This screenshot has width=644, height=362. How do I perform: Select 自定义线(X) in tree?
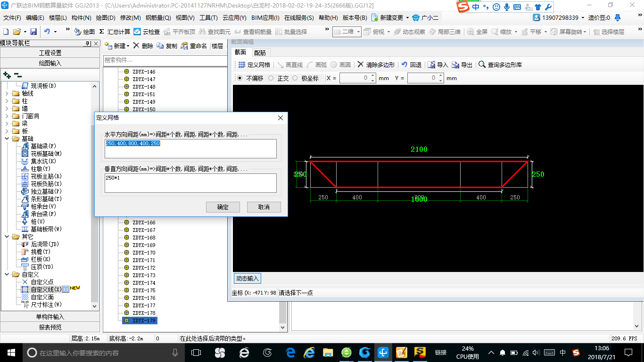pos(41,289)
